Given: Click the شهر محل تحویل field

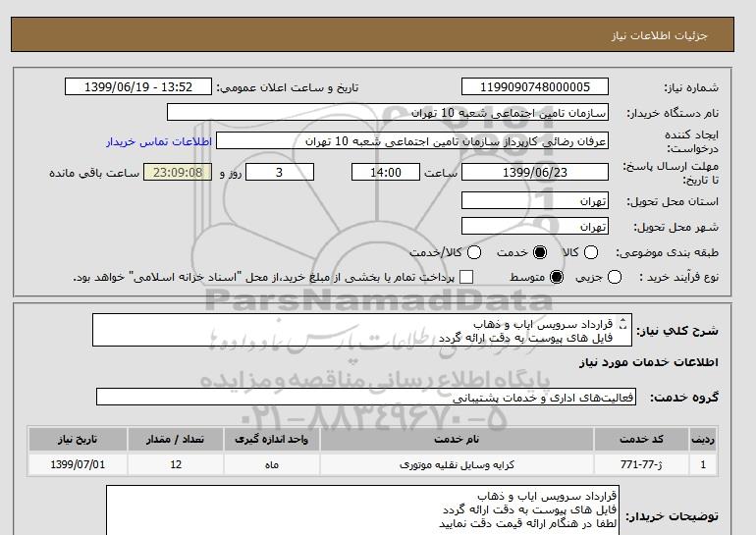Looking at the screenshot, I should pyautogui.click(x=535, y=226).
